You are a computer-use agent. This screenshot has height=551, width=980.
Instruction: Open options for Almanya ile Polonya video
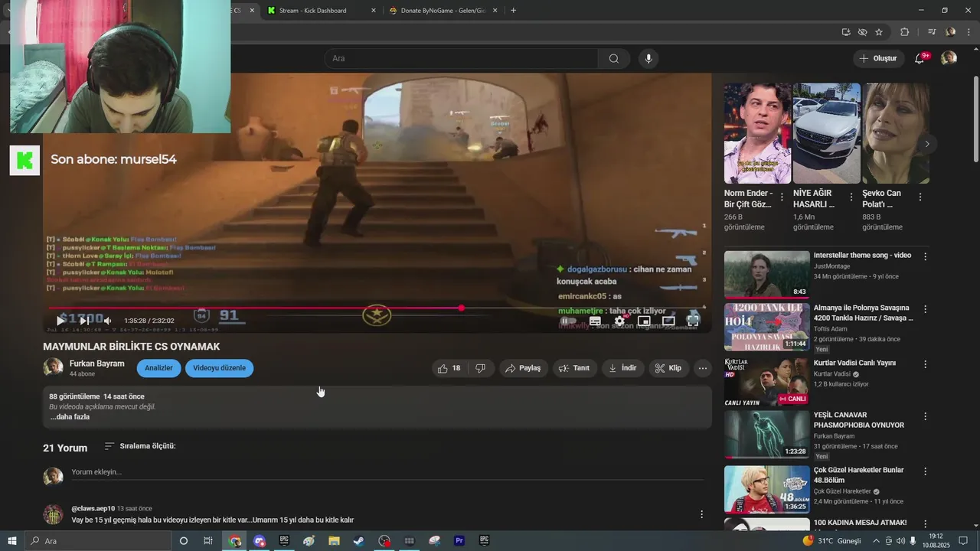pyautogui.click(x=925, y=310)
